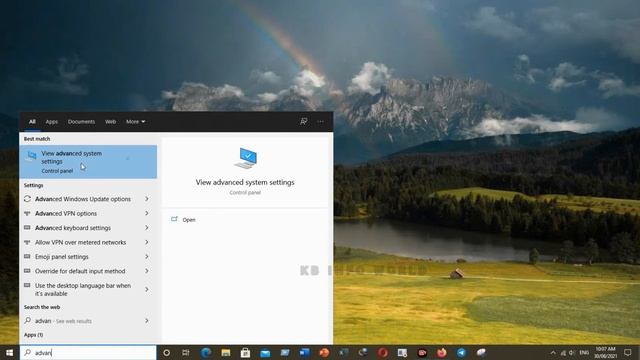
Task: Open View advanced system settings best match
Action: (88, 162)
